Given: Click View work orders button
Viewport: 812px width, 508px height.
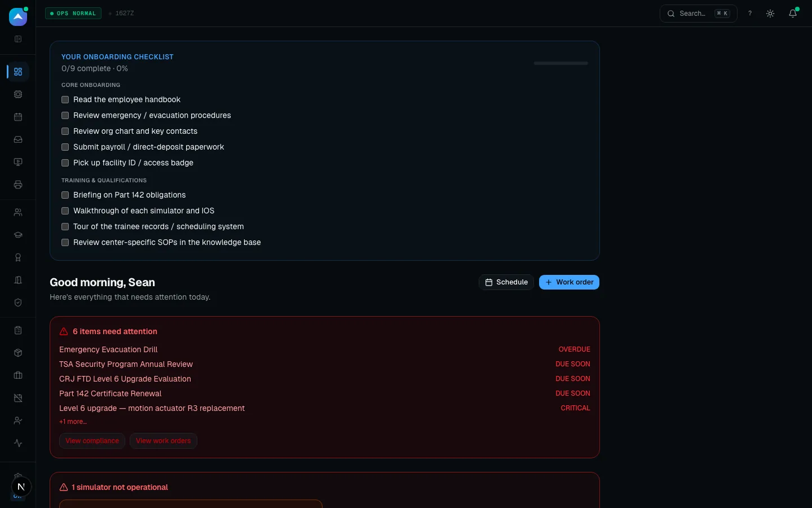Looking at the screenshot, I should click(164, 441).
